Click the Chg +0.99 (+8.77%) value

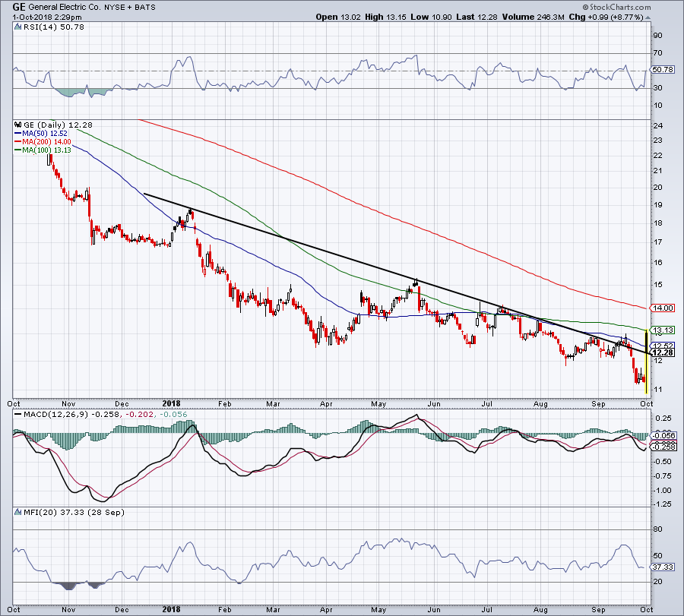point(606,17)
